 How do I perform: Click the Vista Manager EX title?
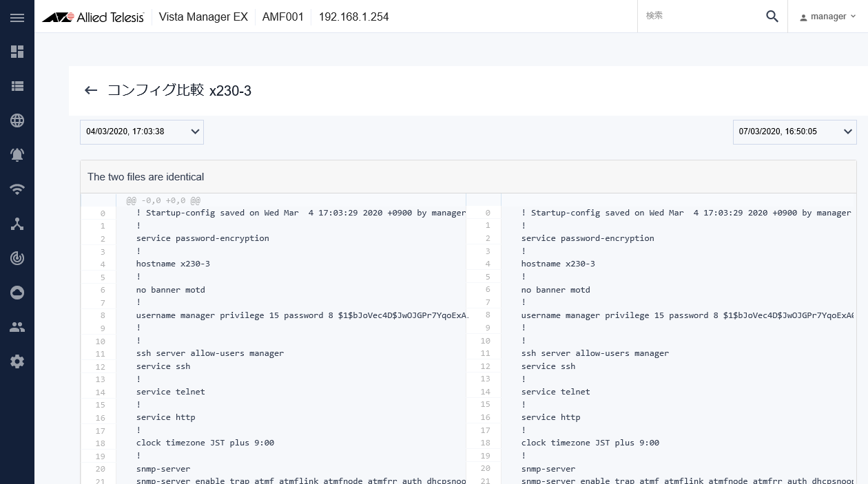(203, 17)
